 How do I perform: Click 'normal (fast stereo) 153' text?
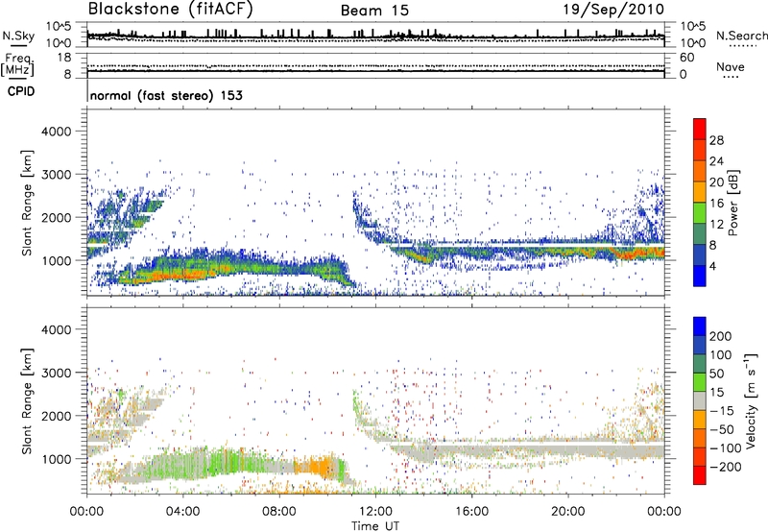point(166,95)
